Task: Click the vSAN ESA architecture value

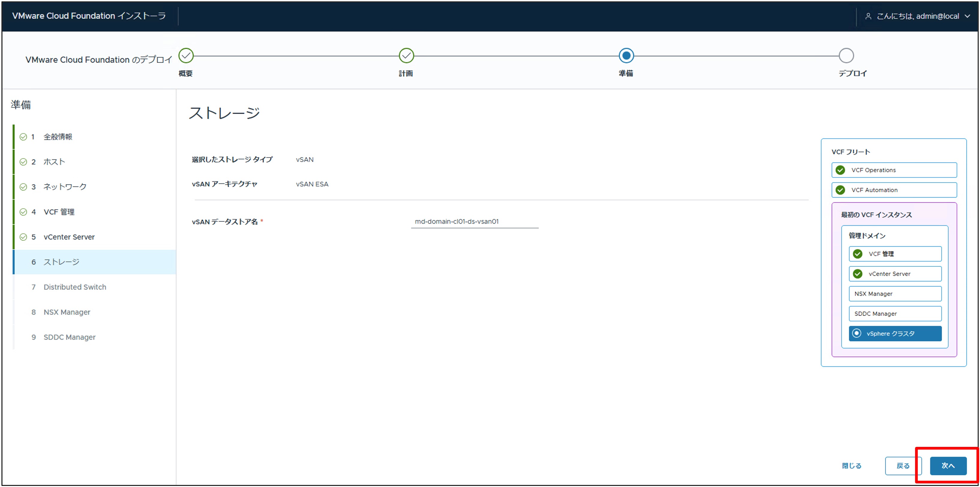Action: tap(312, 184)
